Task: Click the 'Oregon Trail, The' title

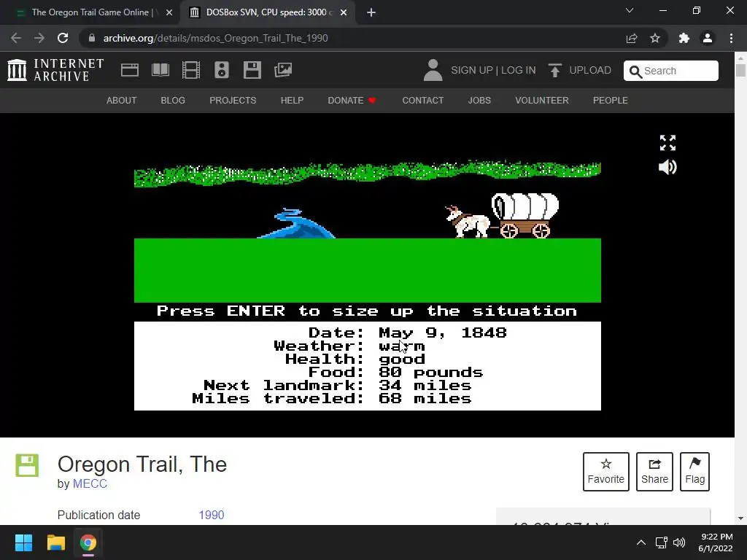Action: coord(142,464)
